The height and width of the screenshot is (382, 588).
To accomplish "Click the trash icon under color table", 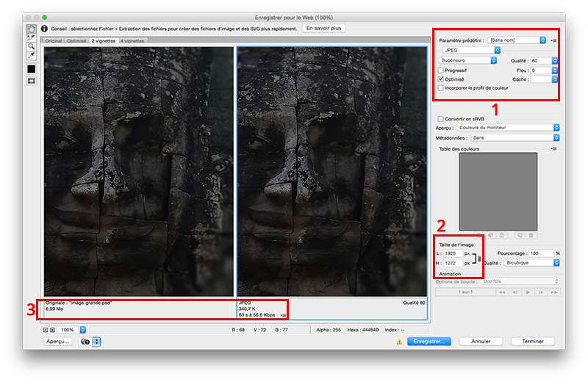I will pos(531,235).
